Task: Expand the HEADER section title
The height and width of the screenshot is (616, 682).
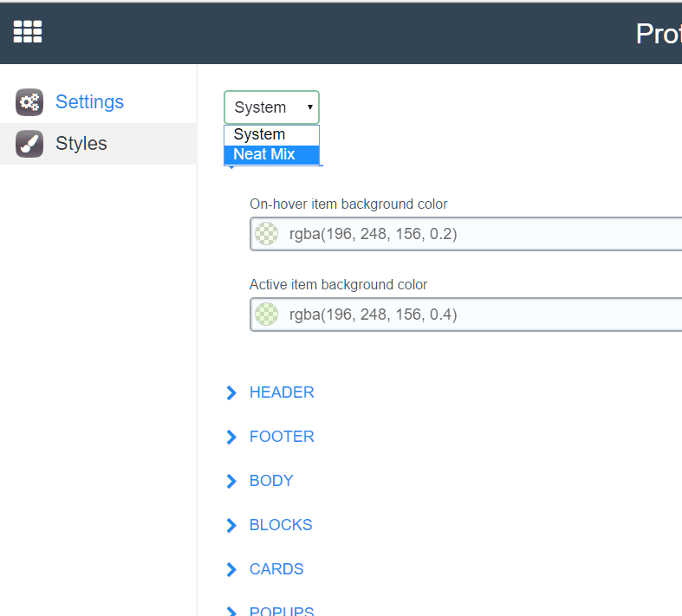Action: [282, 392]
